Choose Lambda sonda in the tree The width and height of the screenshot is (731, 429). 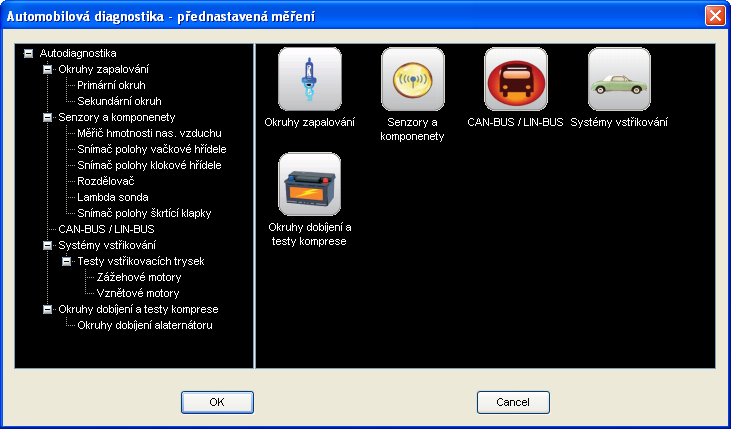[112, 197]
